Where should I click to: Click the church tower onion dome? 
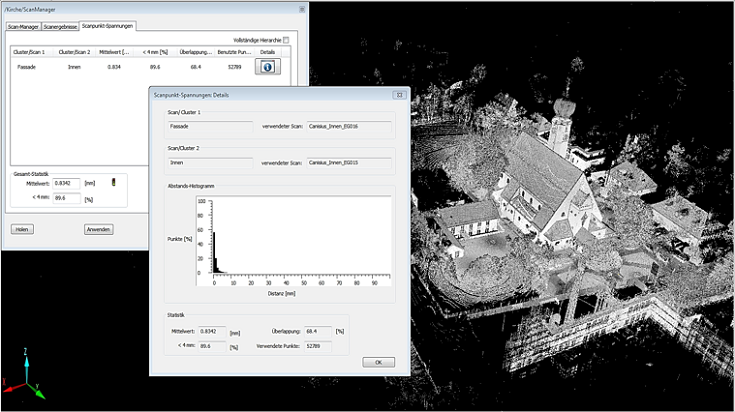coord(564,107)
